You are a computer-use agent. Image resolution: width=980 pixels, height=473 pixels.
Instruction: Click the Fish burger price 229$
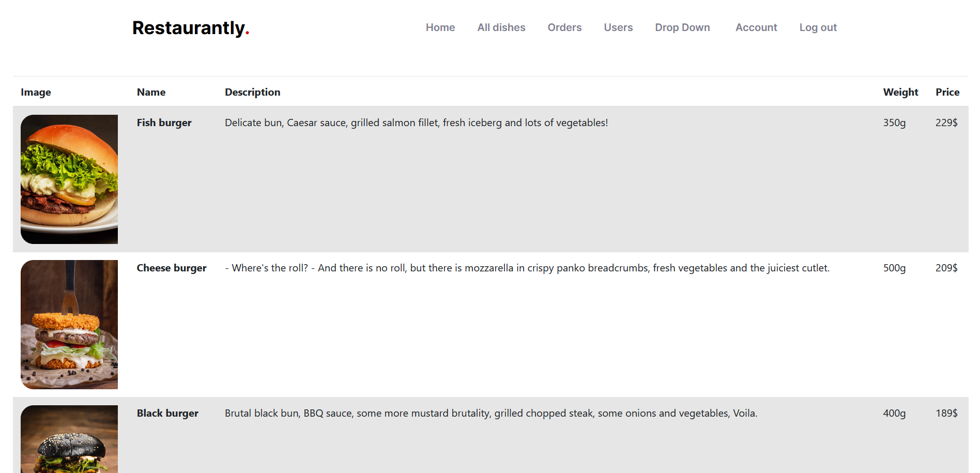click(x=946, y=123)
